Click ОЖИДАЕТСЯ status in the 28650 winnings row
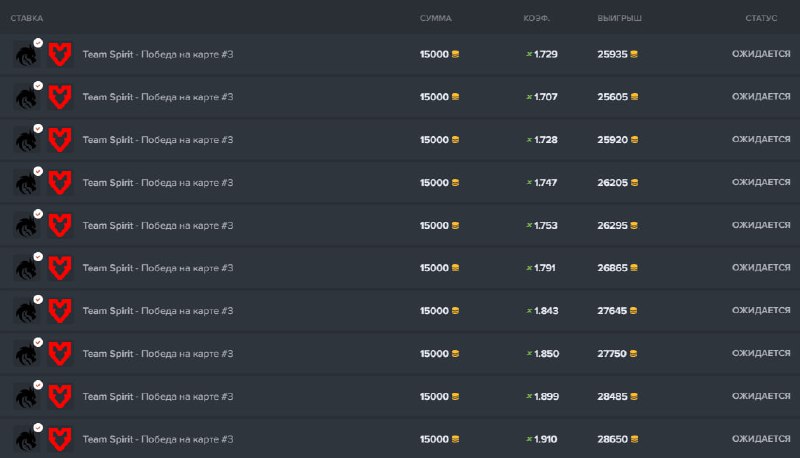800x458 pixels. (761, 439)
